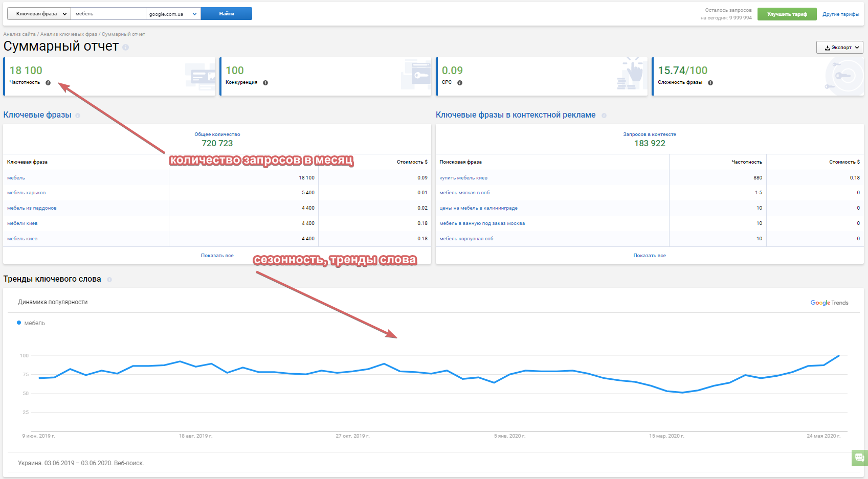Click into the мебель keyword input field
Screen dimensions: 868x479
108,14
